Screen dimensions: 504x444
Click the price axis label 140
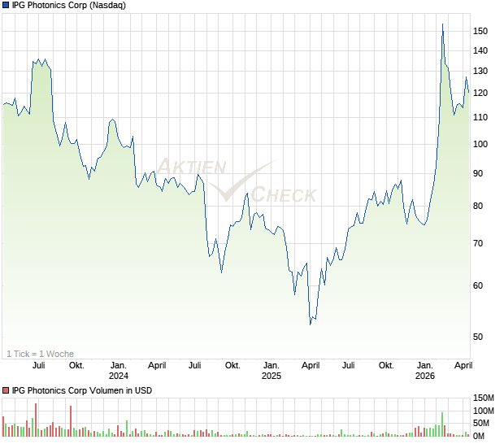click(480, 50)
